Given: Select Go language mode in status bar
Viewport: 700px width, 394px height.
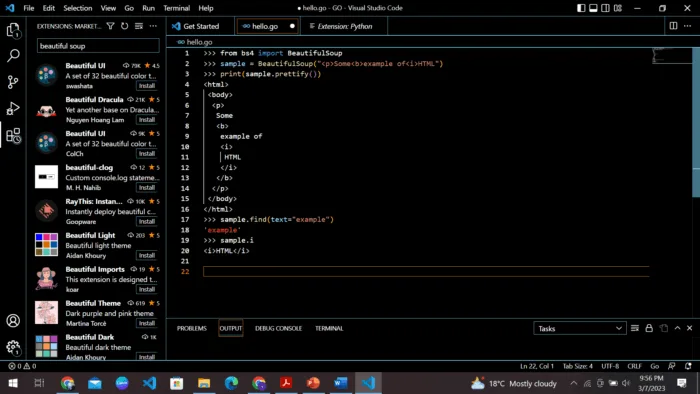Looking at the screenshot, I should 654,366.
